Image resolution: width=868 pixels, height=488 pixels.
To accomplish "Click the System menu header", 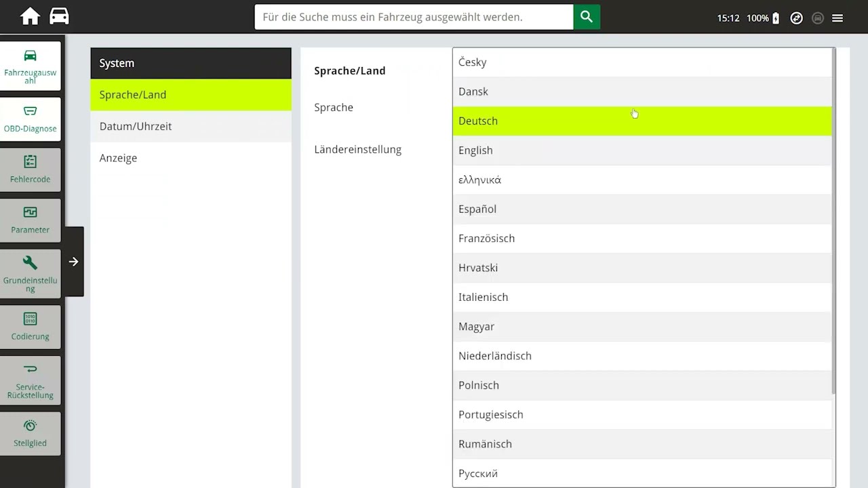I will pyautogui.click(x=191, y=63).
